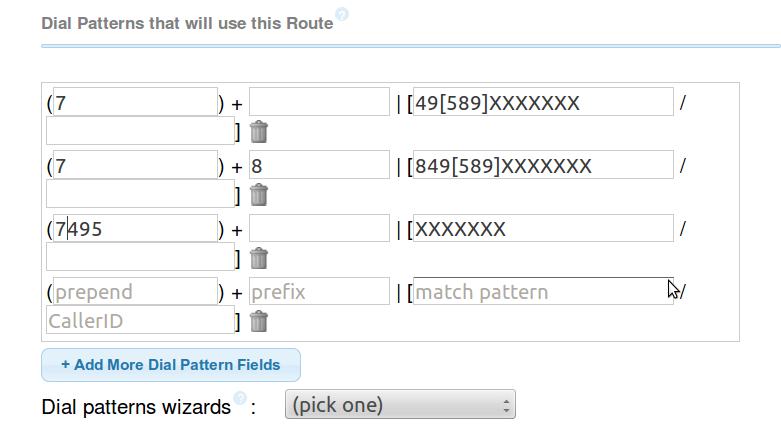Viewport: 781px width, 444px height.
Task: Select match pattern 49[589]XXXXXXX field
Action: pyautogui.click(x=543, y=102)
